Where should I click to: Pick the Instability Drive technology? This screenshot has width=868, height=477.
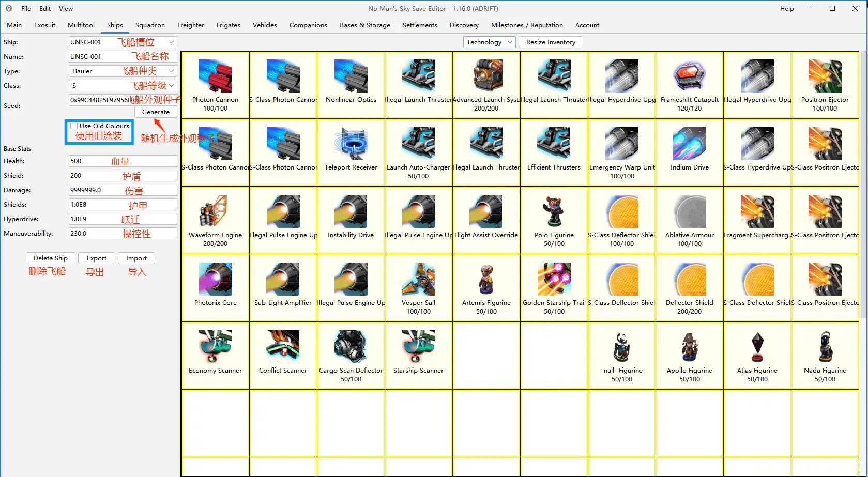point(351,221)
